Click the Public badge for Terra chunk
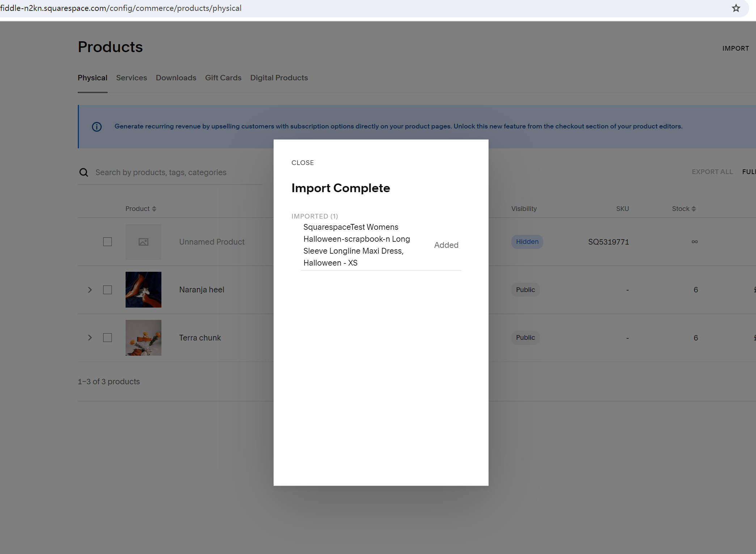Viewport: 756px width, 554px height. pyautogui.click(x=525, y=338)
